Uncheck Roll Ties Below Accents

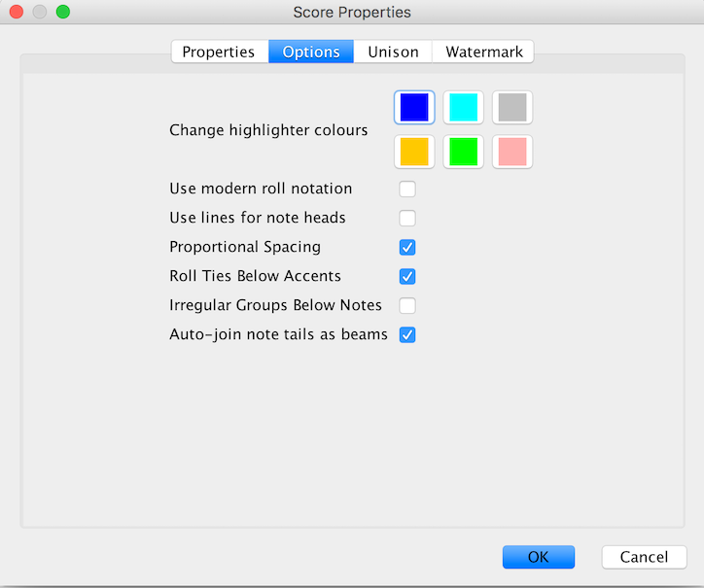pos(407,276)
